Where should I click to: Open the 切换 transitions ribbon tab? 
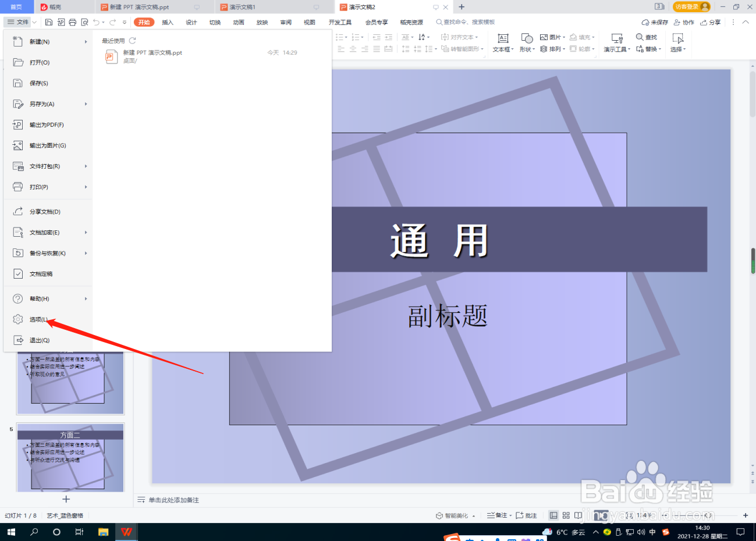[215, 22]
